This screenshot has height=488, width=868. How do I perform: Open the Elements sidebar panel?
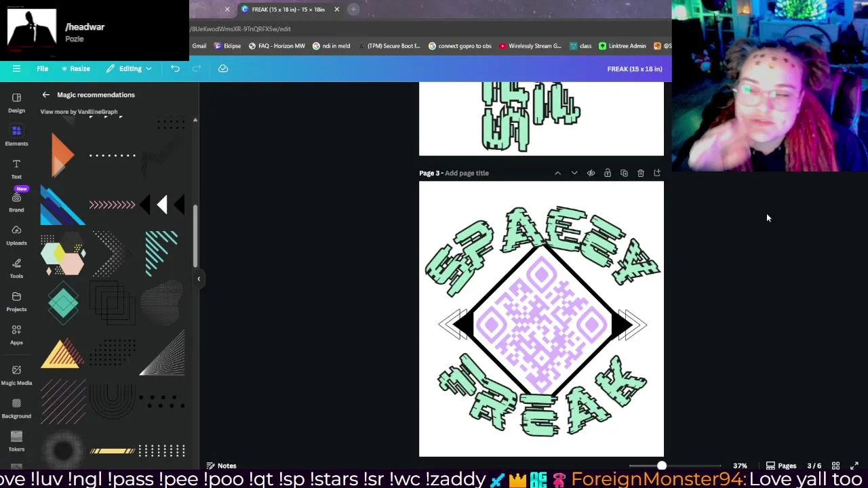16,136
